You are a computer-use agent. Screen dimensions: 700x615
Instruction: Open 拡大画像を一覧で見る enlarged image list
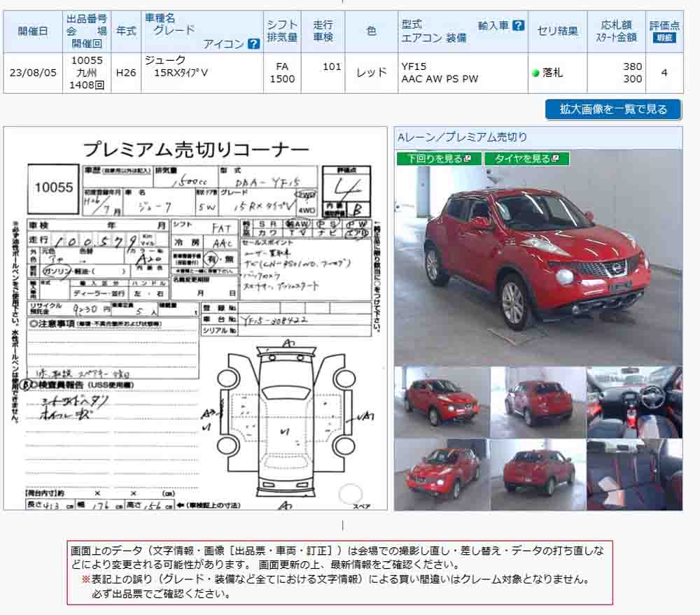(x=613, y=109)
